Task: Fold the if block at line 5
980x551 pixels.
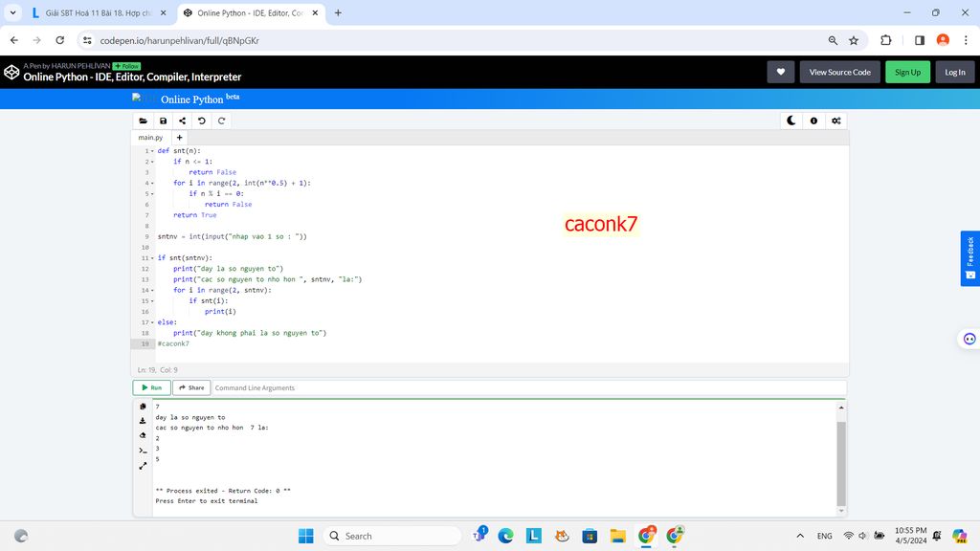Action: [x=152, y=193]
